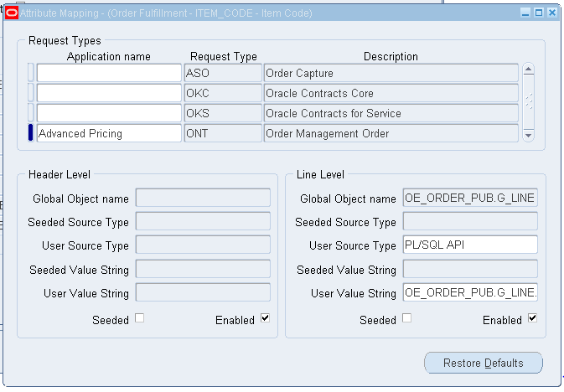Click the Line Level User Value String field
This screenshot has width=564, height=392.
tap(470, 292)
